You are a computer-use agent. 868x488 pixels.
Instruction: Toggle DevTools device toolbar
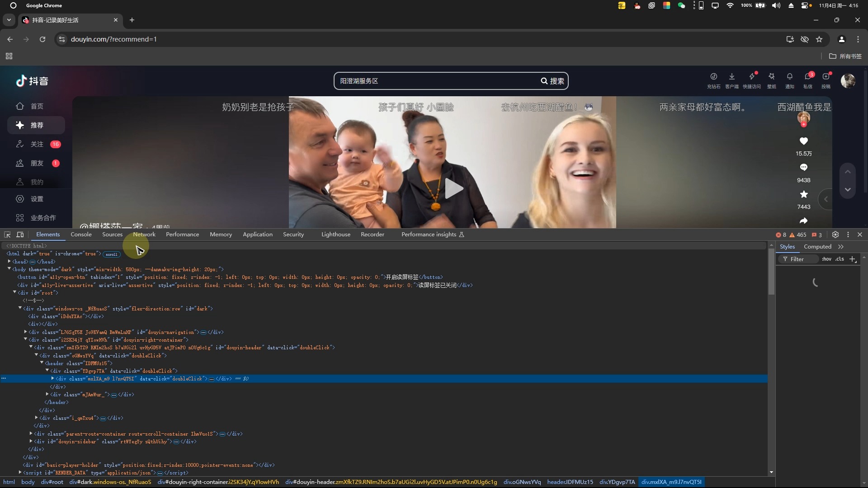[x=20, y=235]
